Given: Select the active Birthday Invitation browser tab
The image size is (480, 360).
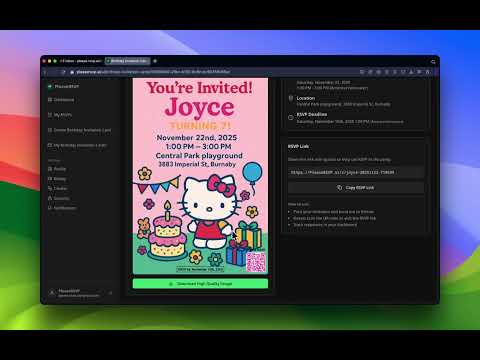Looking at the screenshot, I should (127, 61).
